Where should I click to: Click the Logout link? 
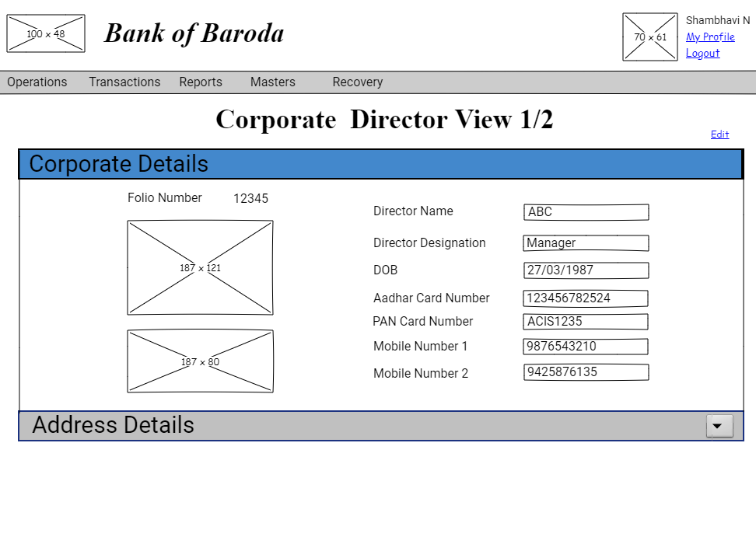pos(702,54)
